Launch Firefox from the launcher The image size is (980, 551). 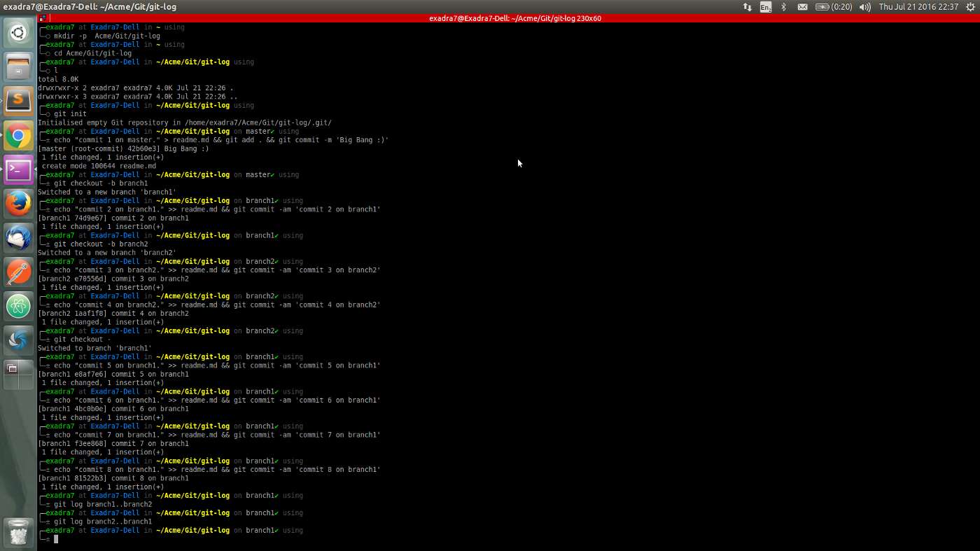(x=17, y=203)
